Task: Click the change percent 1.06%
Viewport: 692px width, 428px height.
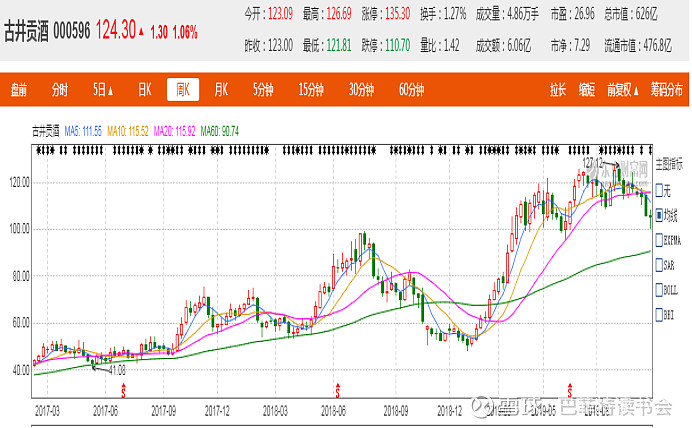Action: [185, 32]
